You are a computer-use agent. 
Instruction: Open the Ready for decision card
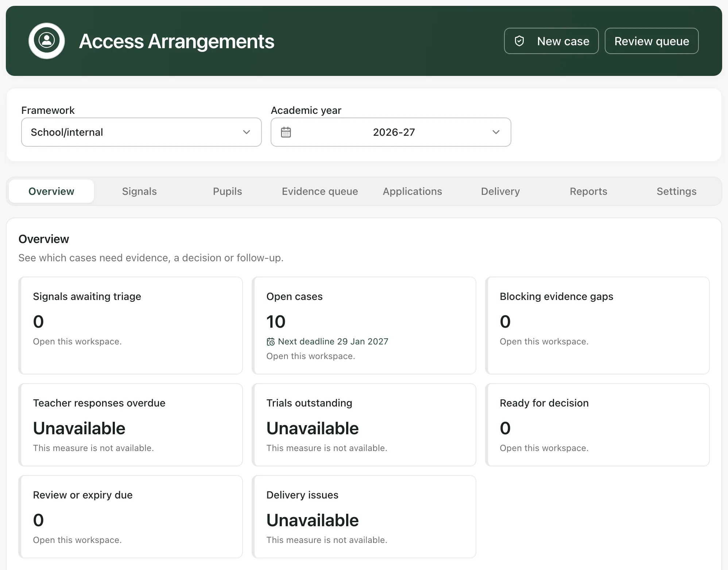597,425
